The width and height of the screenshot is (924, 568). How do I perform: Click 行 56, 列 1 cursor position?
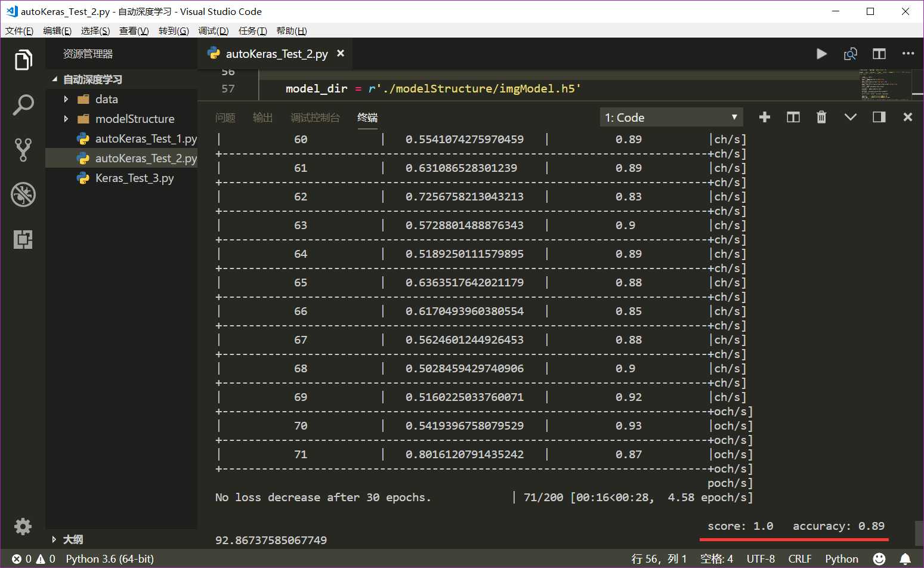pyautogui.click(x=659, y=559)
